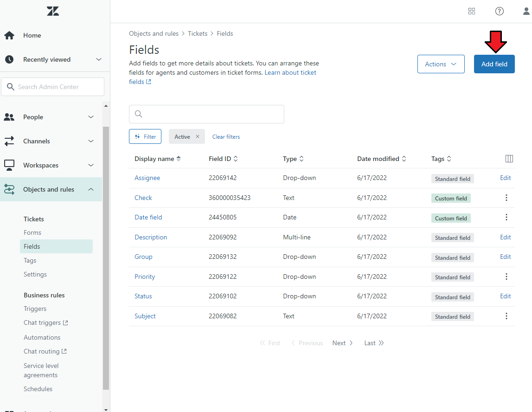532x412 pixels.
Task: Click Objects and rules breadcrumb
Action: (154, 33)
